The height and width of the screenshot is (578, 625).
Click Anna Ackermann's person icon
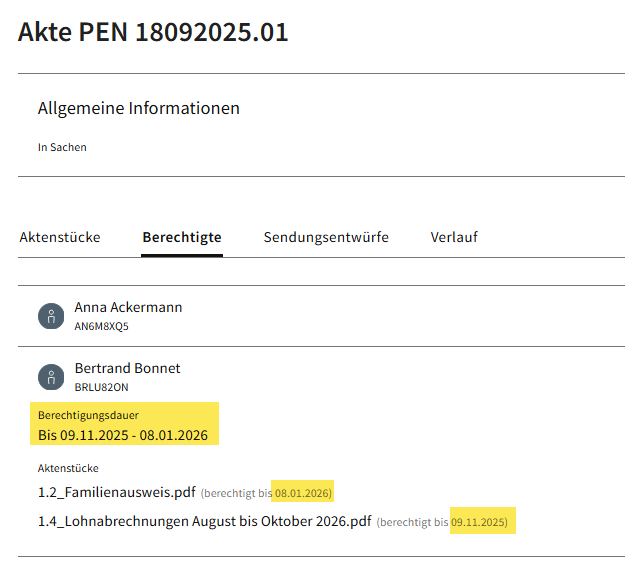click(x=51, y=316)
